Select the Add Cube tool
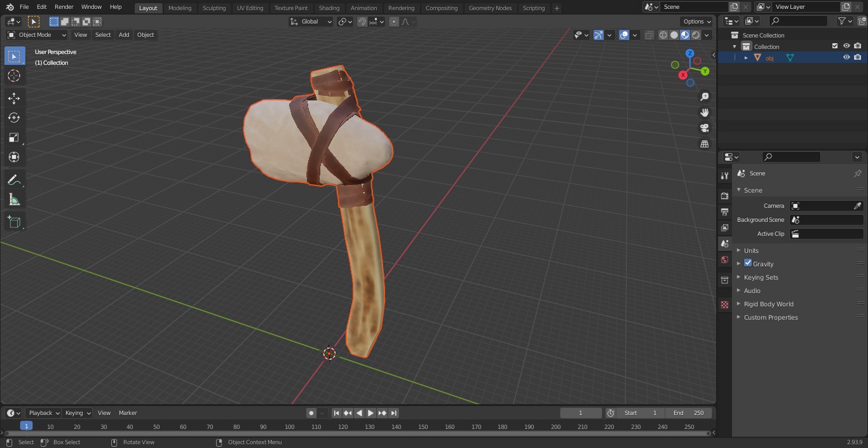 [x=14, y=222]
